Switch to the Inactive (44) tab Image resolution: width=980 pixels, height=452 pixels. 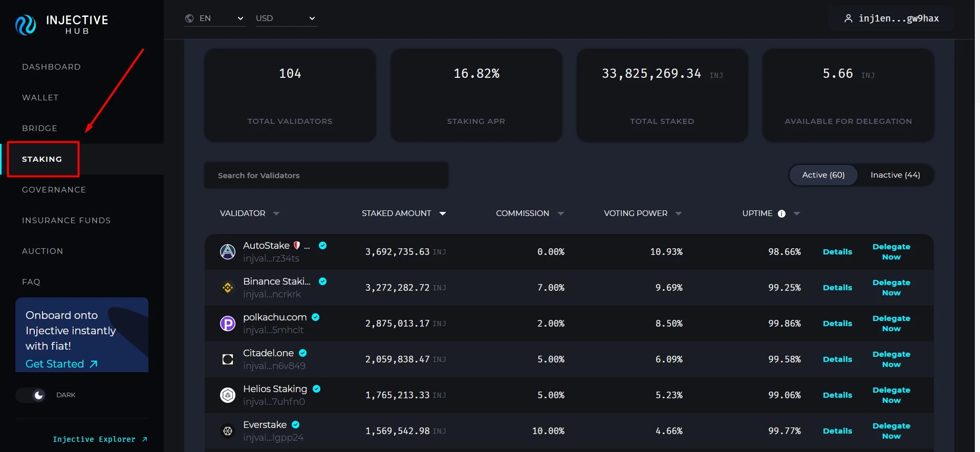(x=895, y=175)
